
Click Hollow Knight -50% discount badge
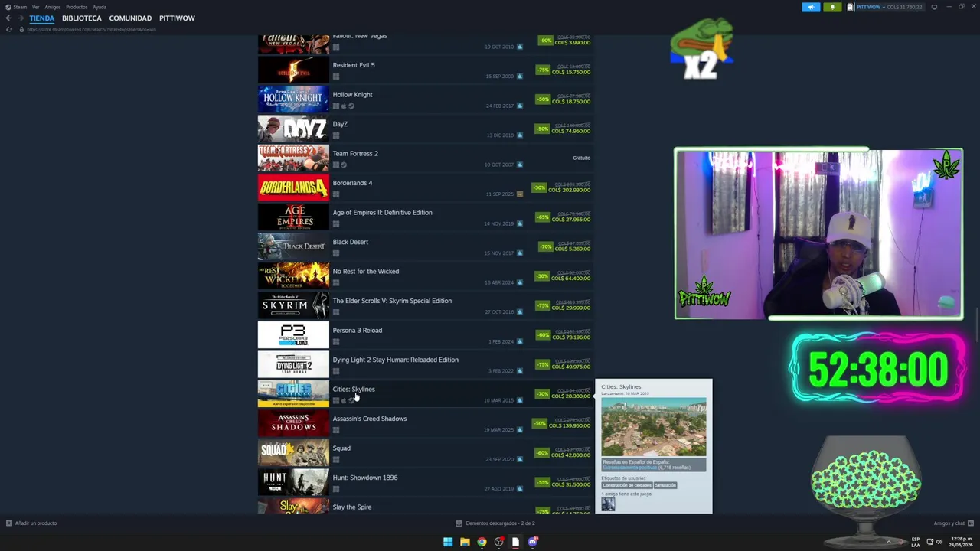click(x=543, y=99)
